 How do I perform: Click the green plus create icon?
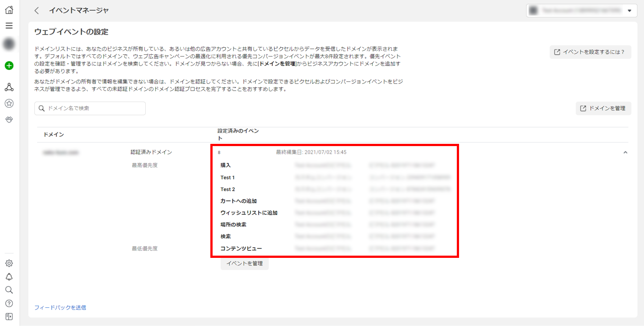point(9,65)
